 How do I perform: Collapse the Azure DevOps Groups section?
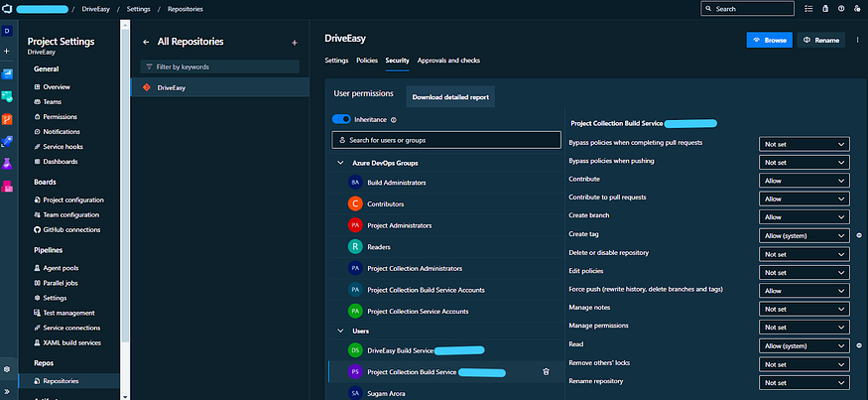[340, 163]
